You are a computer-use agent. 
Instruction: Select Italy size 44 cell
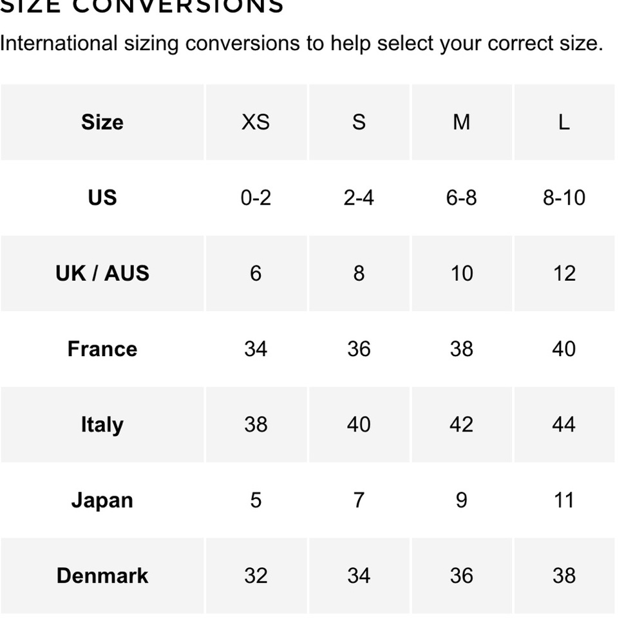564,424
